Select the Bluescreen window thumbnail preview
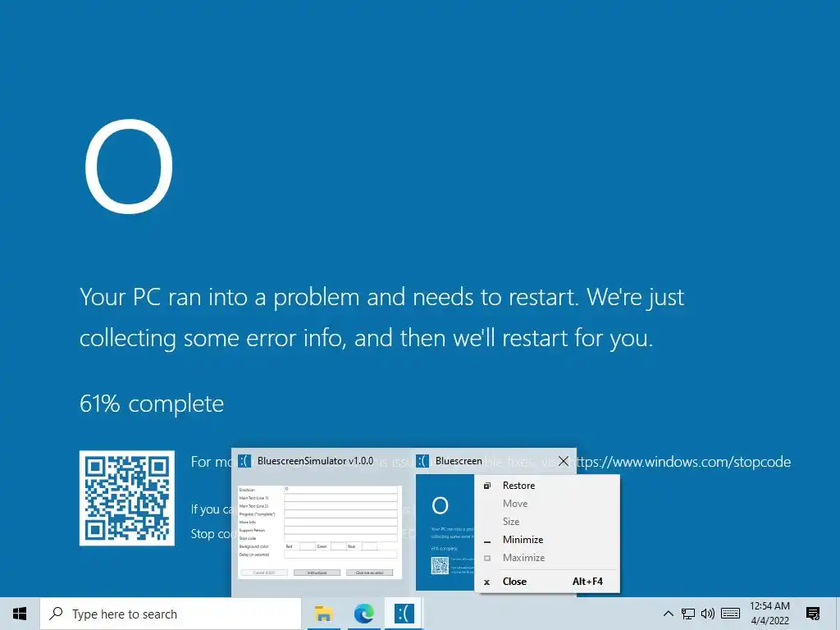Screen dimensions: 840x630 pyautogui.click(x=445, y=532)
